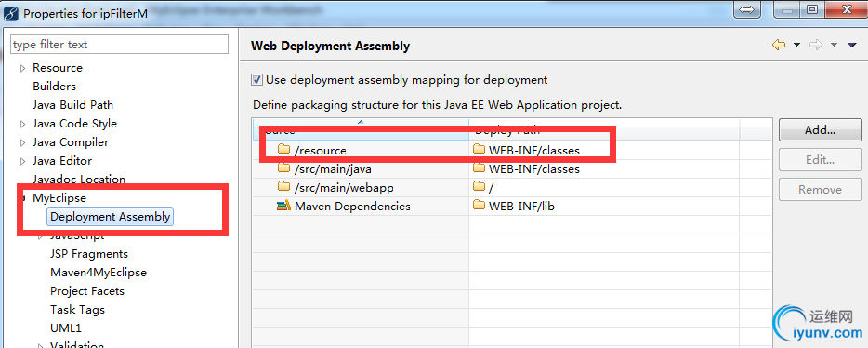The height and width of the screenshot is (348, 868).
Task: Select the Builders tree item
Action: pos(54,87)
